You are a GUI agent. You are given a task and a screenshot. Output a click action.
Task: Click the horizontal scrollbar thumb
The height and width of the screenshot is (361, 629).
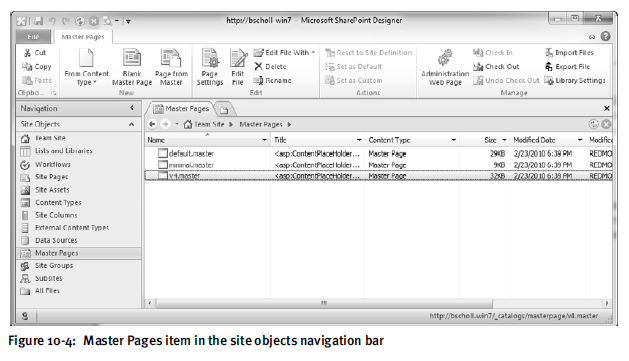point(324,303)
